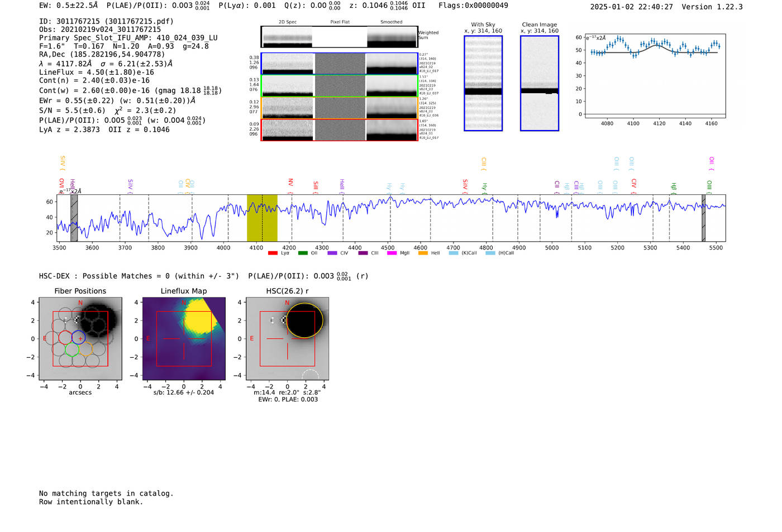Click the hatched gray band near 3550 Å
The width and height of the screenshot is (782, 532).
click(x=74, y=218)
